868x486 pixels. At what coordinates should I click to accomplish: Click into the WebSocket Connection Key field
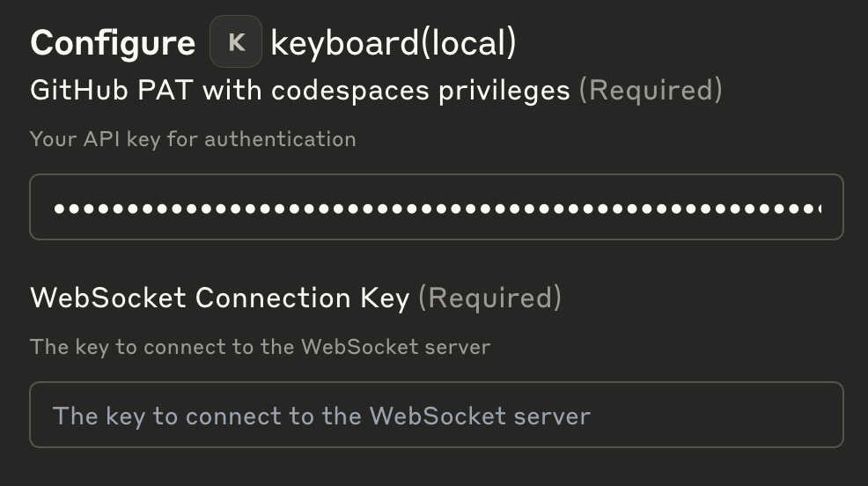pyautogui.click(x=437, y=415)
